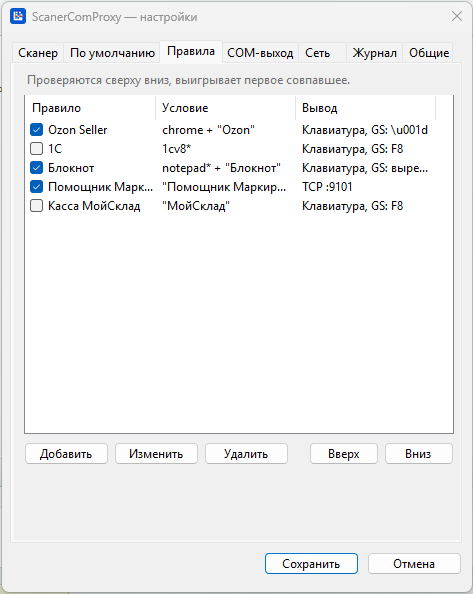This screenshot has width=473, height=594.
Task: Show the Журнал tab
Action: [x=375, y=53]
